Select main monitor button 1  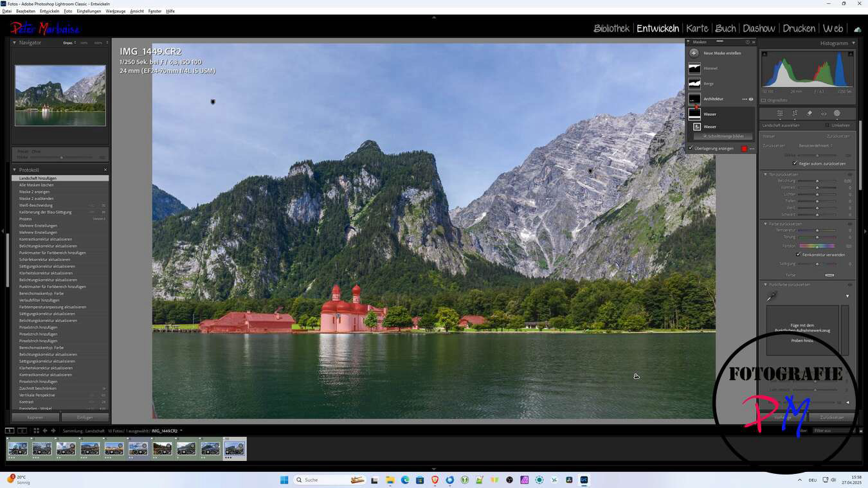10,431
